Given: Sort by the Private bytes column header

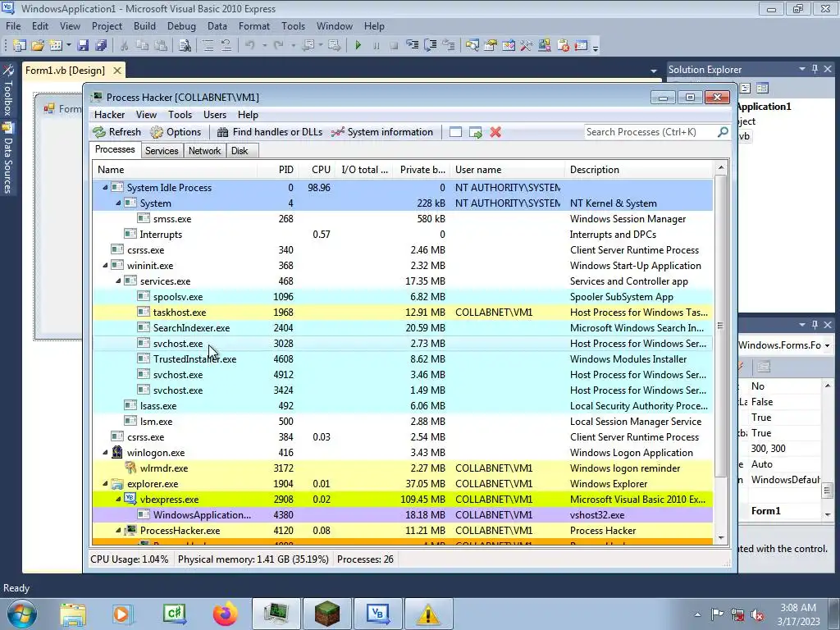Looking at the screenshot, I should click(x=422, y=169).
